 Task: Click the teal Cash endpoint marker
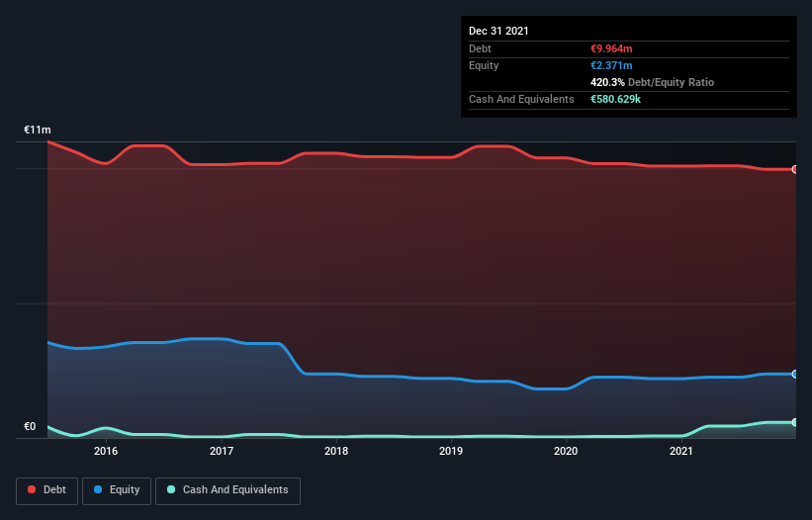(795, 422)
